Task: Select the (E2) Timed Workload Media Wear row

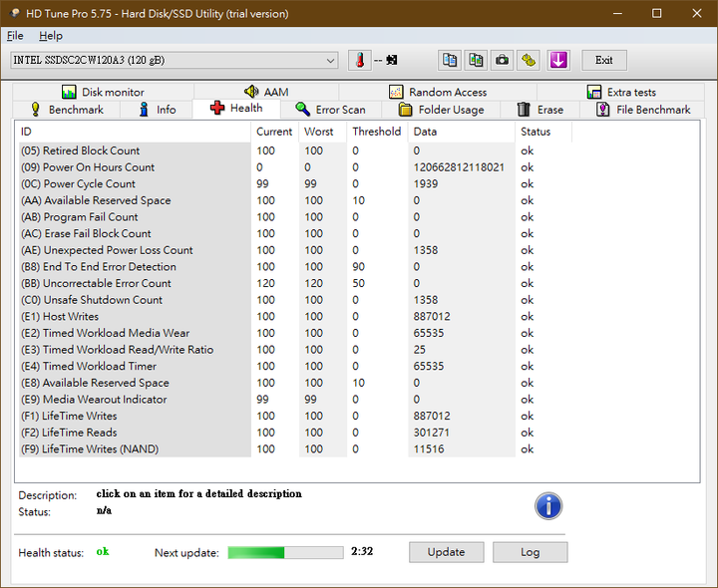Action: [293, 333]
